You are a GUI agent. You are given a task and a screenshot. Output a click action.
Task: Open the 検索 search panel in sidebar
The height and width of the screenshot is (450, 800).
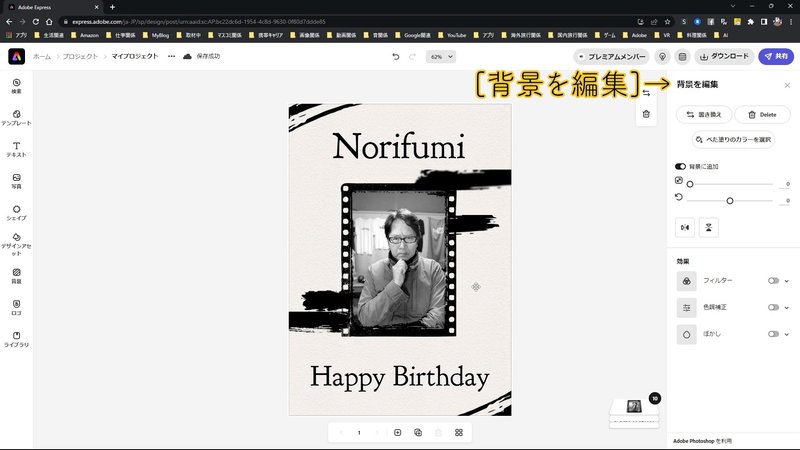point(16,86)
